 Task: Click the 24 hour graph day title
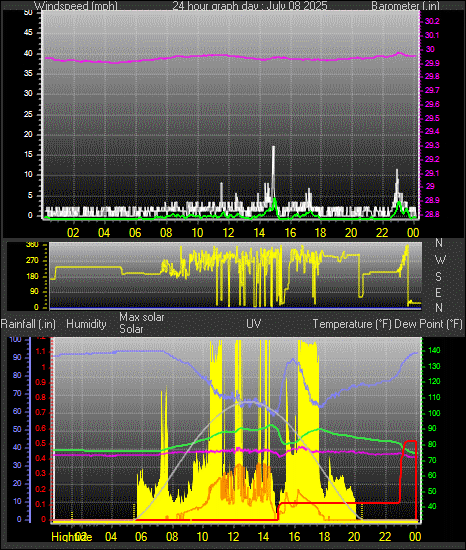tap(250, 6)
